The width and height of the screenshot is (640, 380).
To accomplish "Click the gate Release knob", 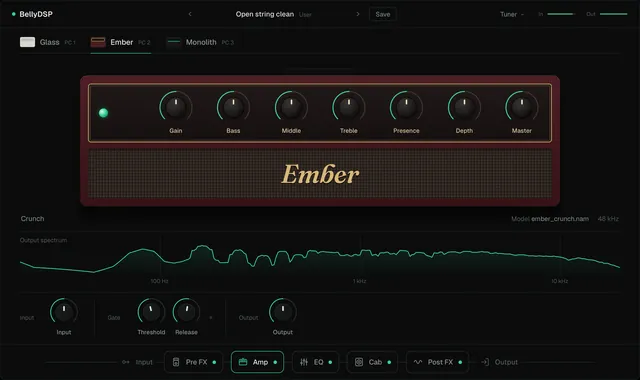I will tap(187, 312).
